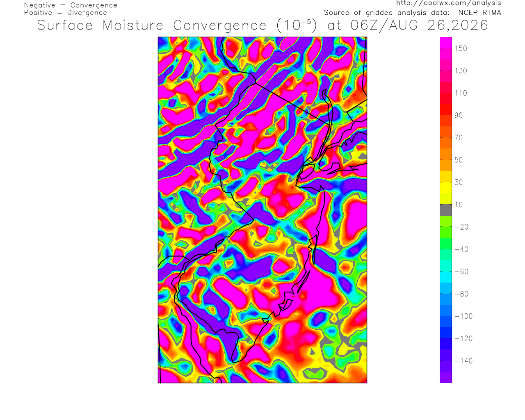Click the Negative = Convergence legend text
525x420 pixels.
71,5
